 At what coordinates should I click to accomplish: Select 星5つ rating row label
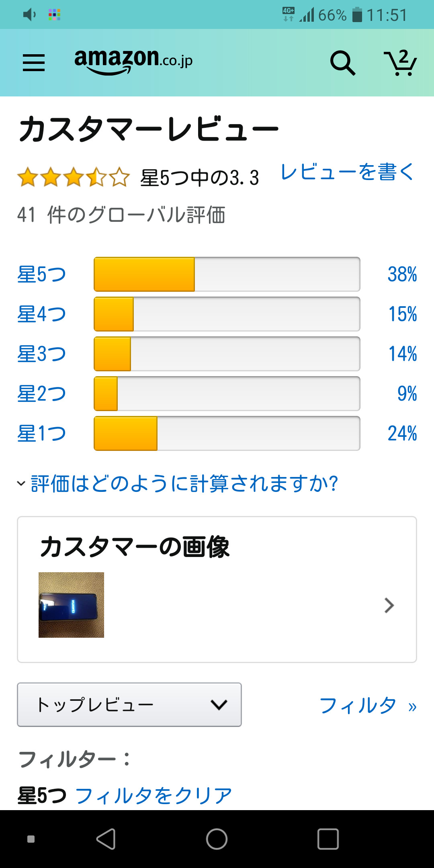click(41, 274)
